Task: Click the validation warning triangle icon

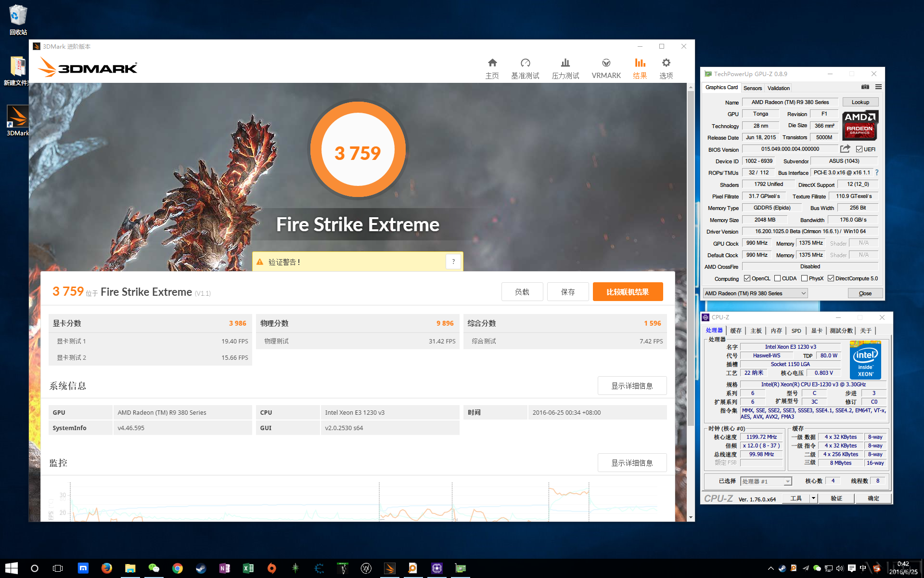Action: pos(260,262)
